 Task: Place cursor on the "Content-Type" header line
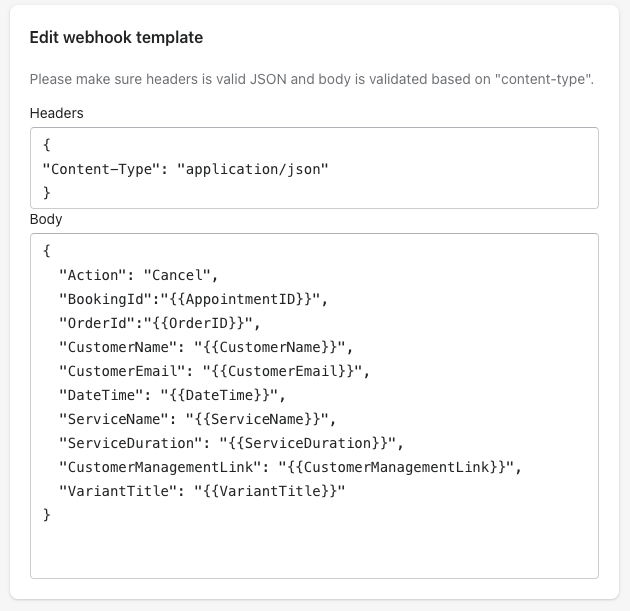click(185, 169)
